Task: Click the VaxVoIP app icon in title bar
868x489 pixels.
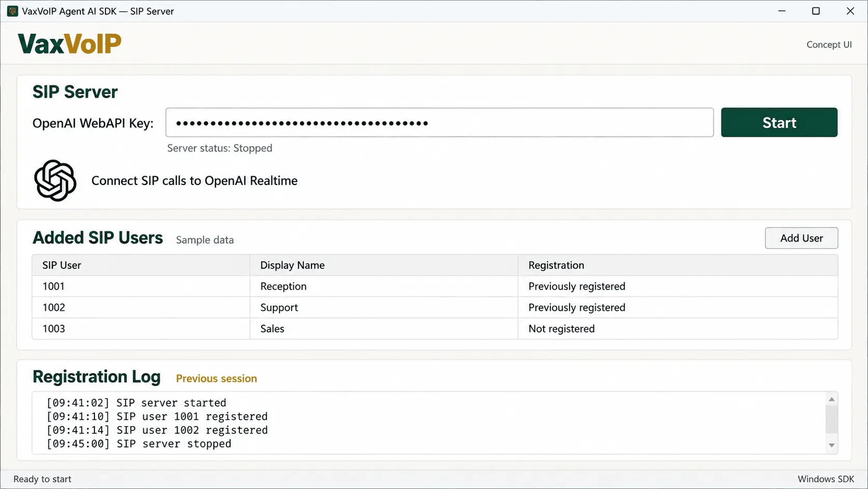Action: 12,11
